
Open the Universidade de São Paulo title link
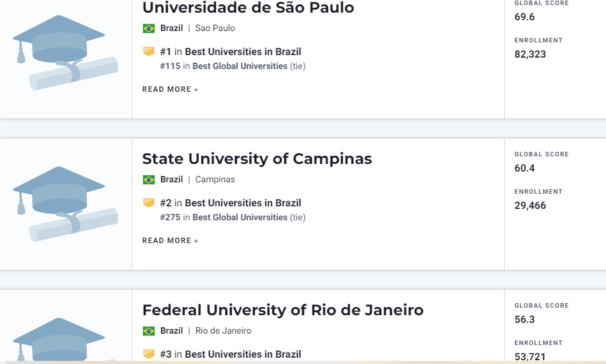248,8
